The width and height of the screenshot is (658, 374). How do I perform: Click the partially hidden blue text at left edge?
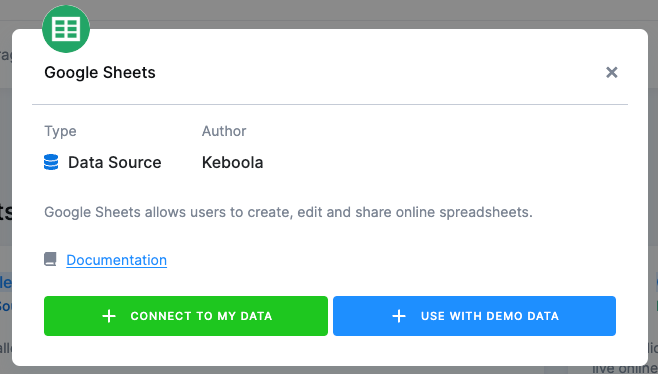(x=5, y=282)
